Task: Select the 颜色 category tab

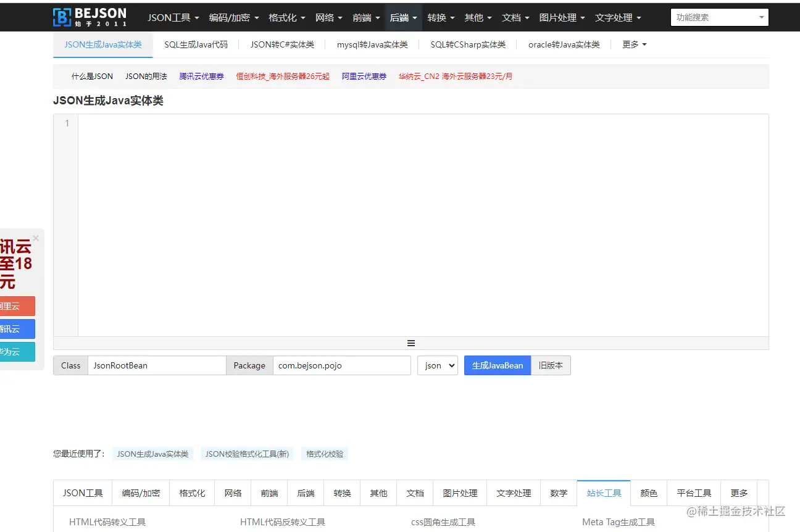Action: click(x=649, y=493)
